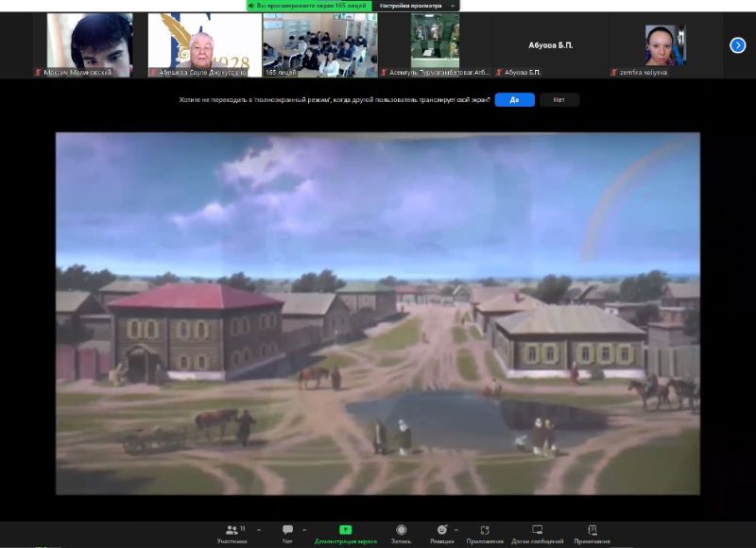The image size is (756, 548).
Task: Click the blue 'Да' button
Action: click(x=514, y=99)
